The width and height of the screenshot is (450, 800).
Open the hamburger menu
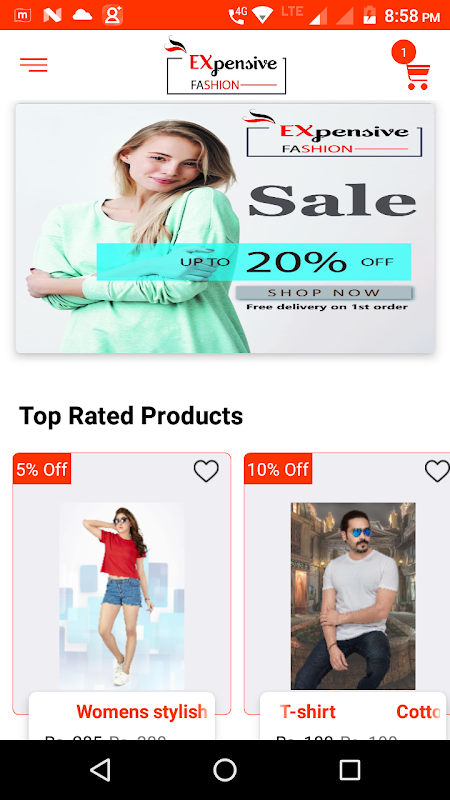tap(34, 65)
